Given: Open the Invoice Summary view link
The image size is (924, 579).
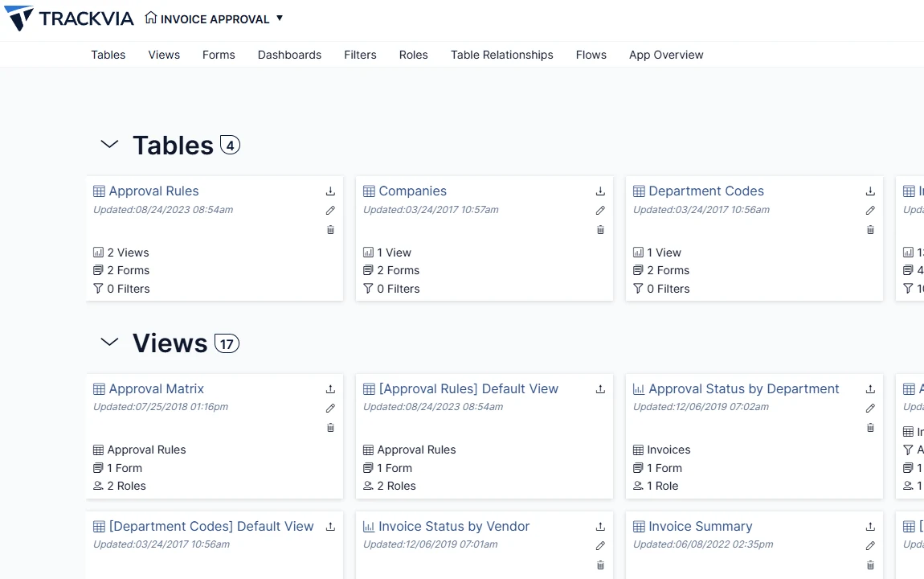Looking at the screenshot, I should point(700,526).
